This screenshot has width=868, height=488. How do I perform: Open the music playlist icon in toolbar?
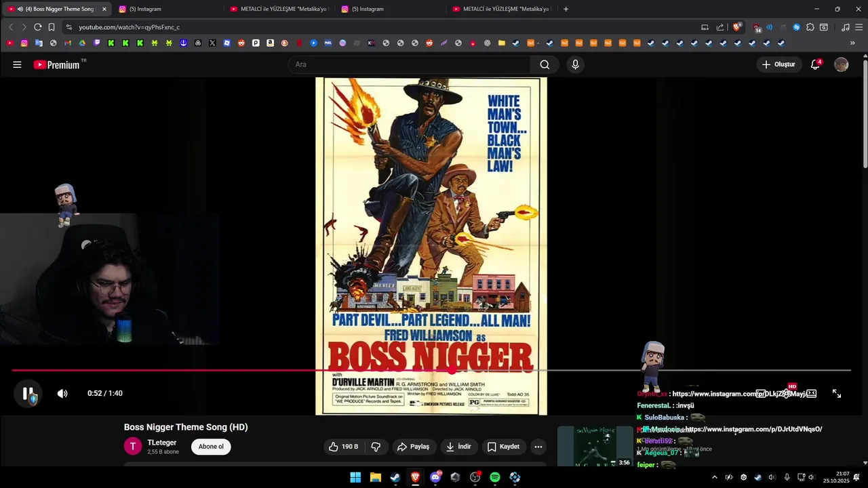(845, 27)
